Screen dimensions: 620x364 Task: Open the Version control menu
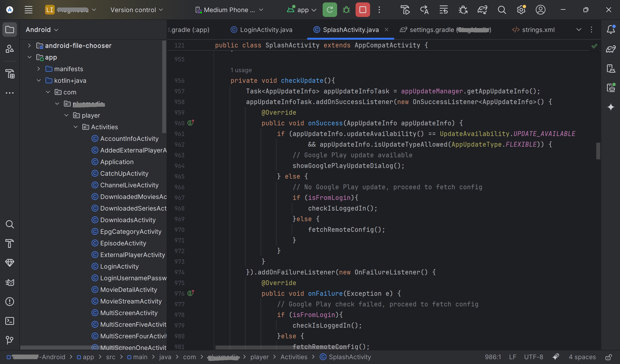pos(137,10)
